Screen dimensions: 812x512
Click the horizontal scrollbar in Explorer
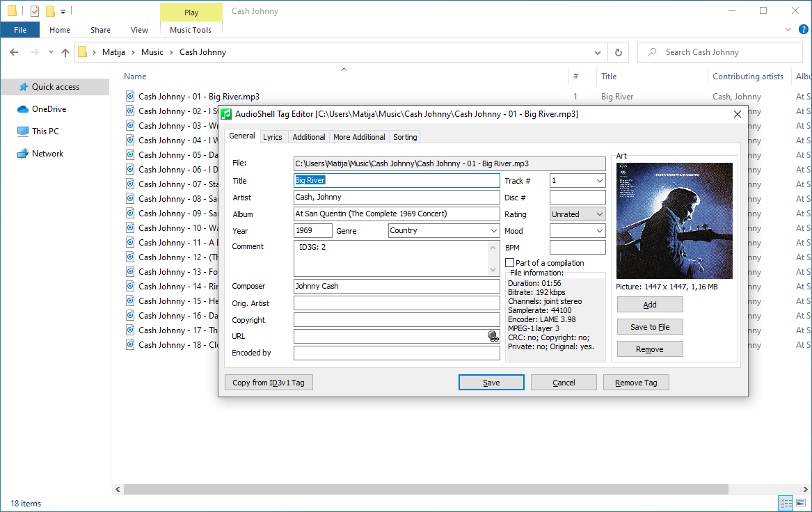[426, 489]
